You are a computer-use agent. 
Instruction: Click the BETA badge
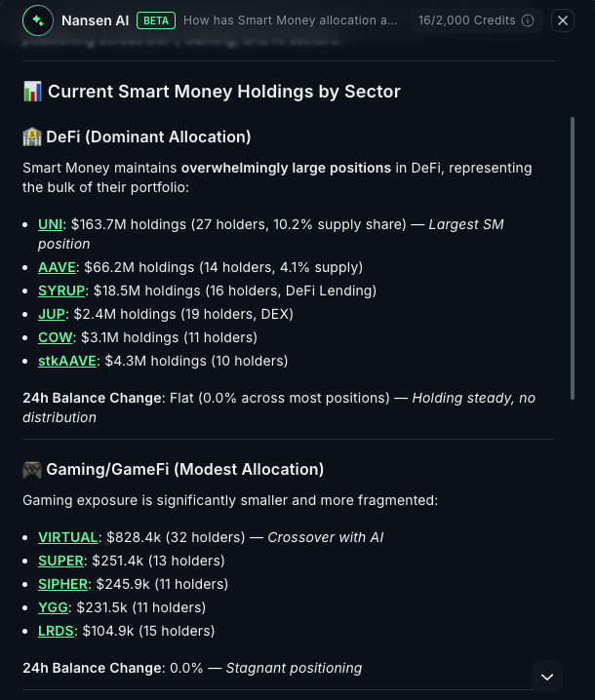[156, 20]
